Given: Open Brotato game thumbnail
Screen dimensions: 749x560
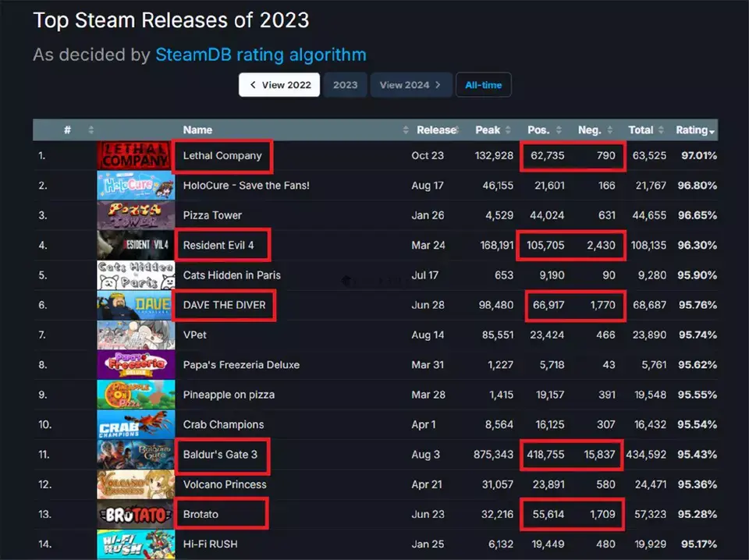Looking at the screenshot, I should click(x=136, y=515).
